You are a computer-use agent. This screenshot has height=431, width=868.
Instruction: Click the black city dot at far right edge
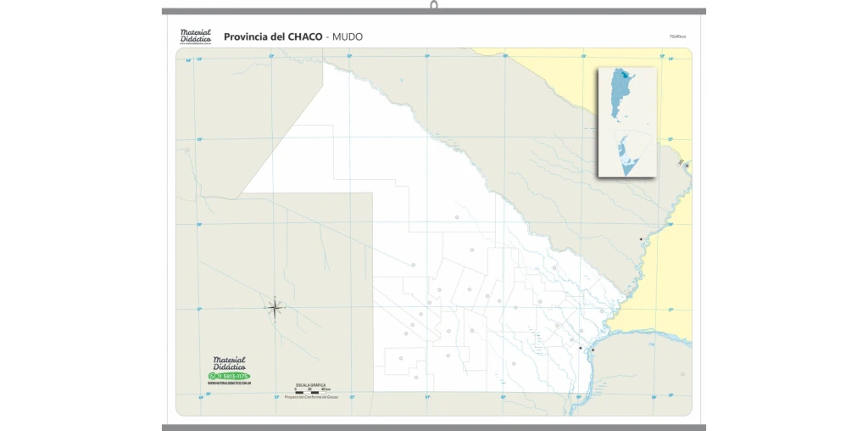click(x=687, y=165)
